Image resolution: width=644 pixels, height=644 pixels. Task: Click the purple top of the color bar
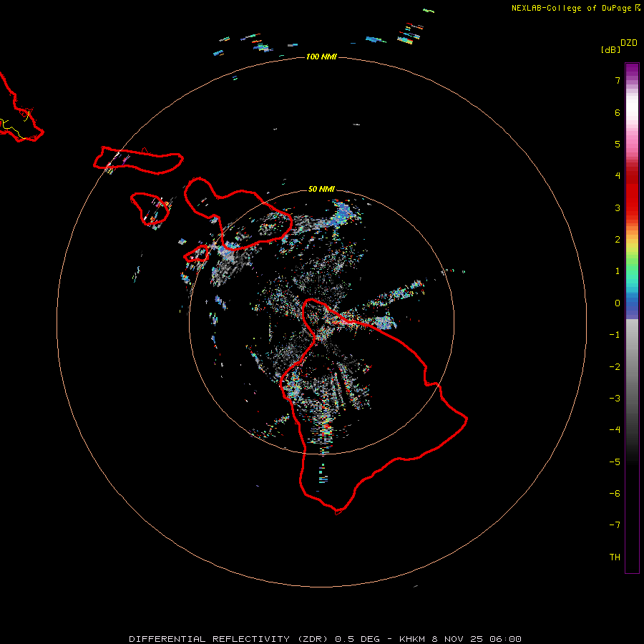point(632,70)
